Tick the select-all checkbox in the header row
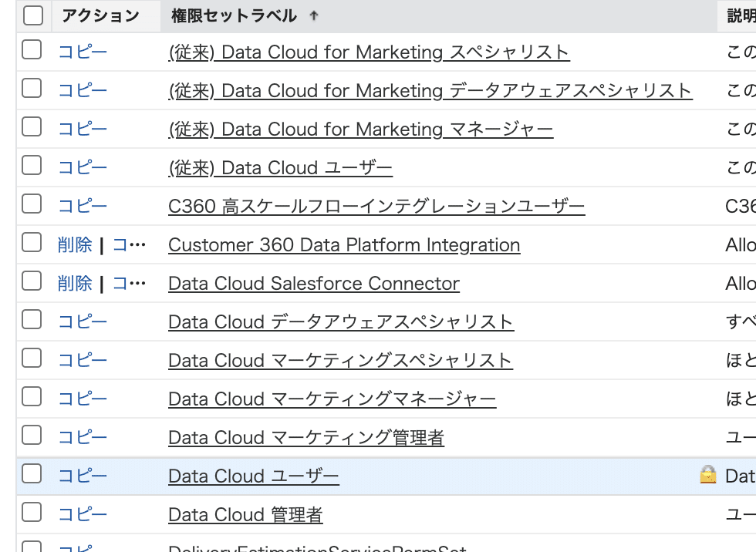The width and height of the screenshot is (756, 552). [x=32, y=15]
